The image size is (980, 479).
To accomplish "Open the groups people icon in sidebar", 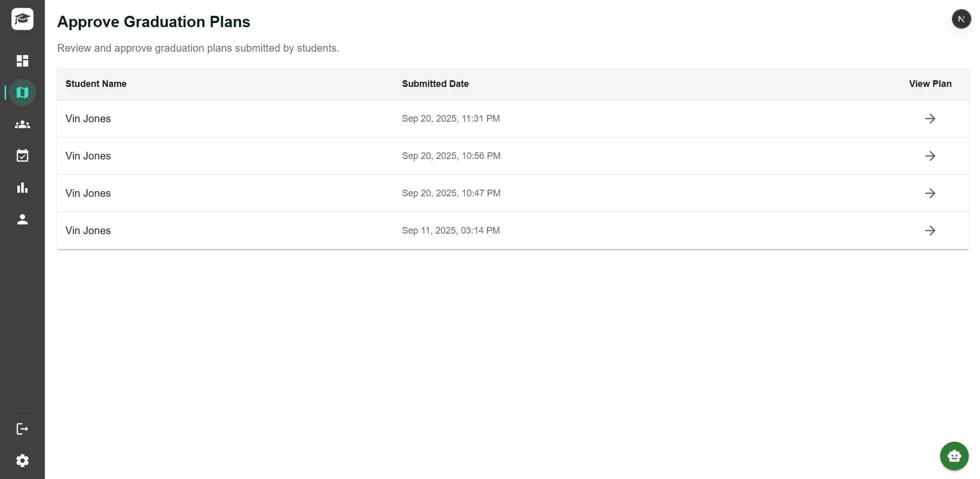I will [22, 124].
